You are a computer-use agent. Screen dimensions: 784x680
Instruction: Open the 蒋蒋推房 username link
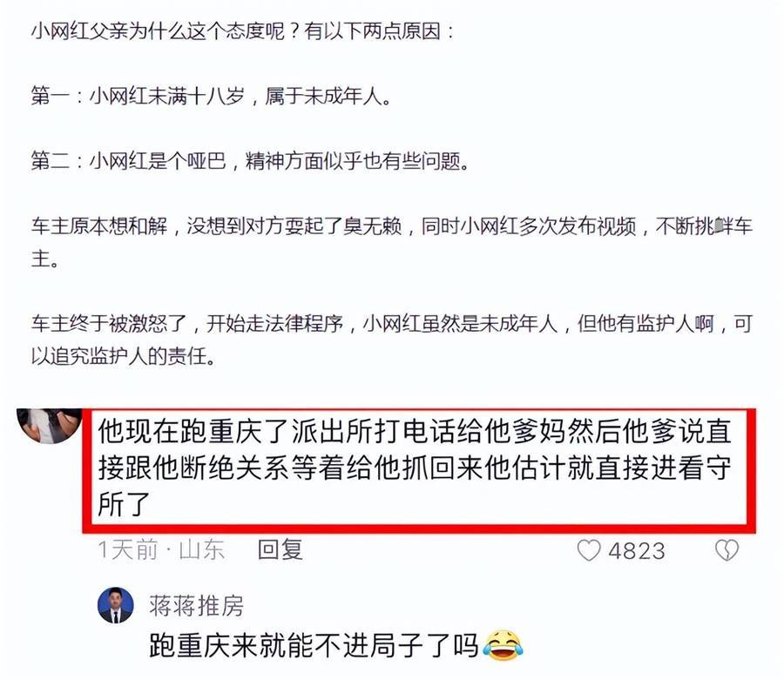point(196,606)
